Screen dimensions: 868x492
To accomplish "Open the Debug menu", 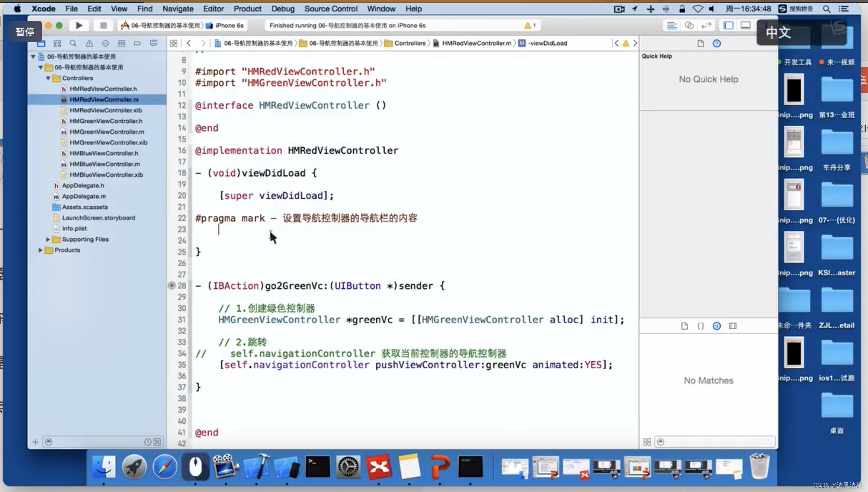I will tap(283, 9).
